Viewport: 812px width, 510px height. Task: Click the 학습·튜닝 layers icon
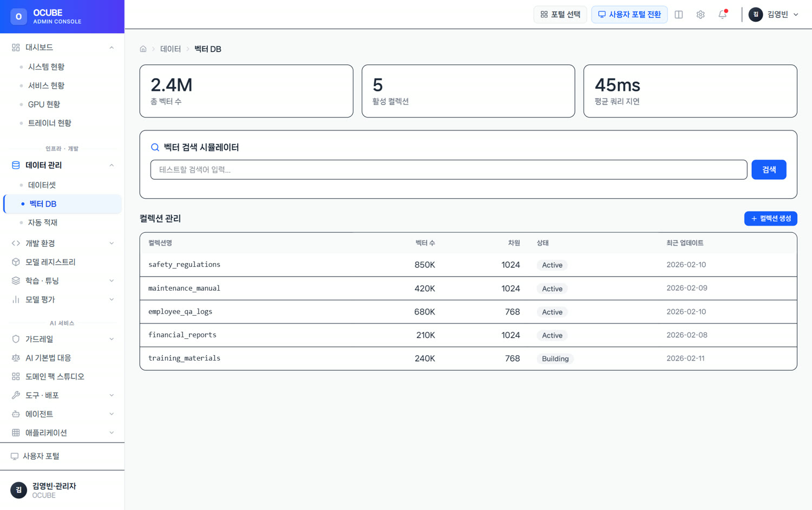(16, 281)
